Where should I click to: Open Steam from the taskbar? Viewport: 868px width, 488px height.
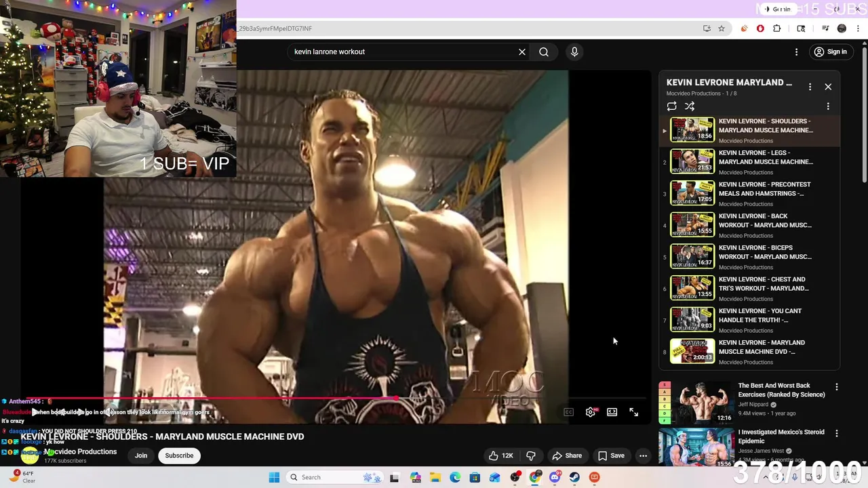574,477
